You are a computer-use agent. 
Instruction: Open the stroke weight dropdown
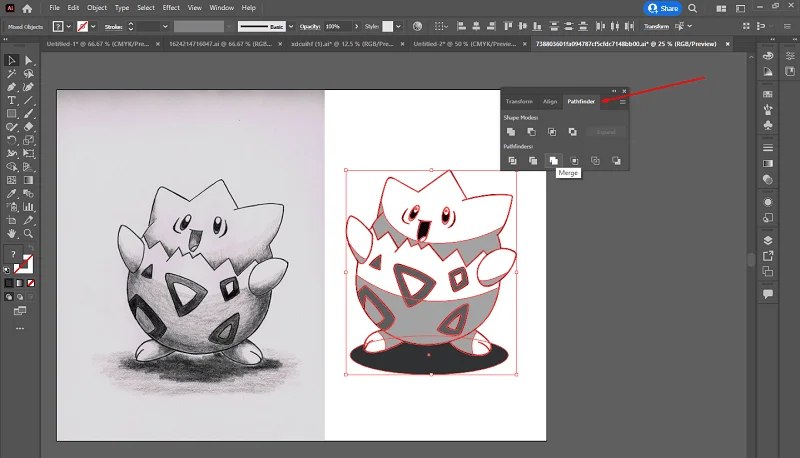tap(165, 27)
